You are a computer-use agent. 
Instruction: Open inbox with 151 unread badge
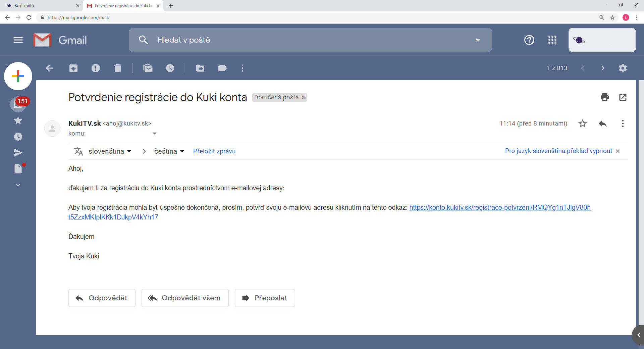pos(18,104)
